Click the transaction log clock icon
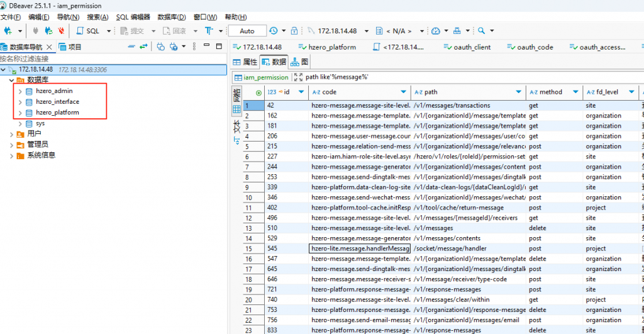644x334 pixels. click(273, 31)
